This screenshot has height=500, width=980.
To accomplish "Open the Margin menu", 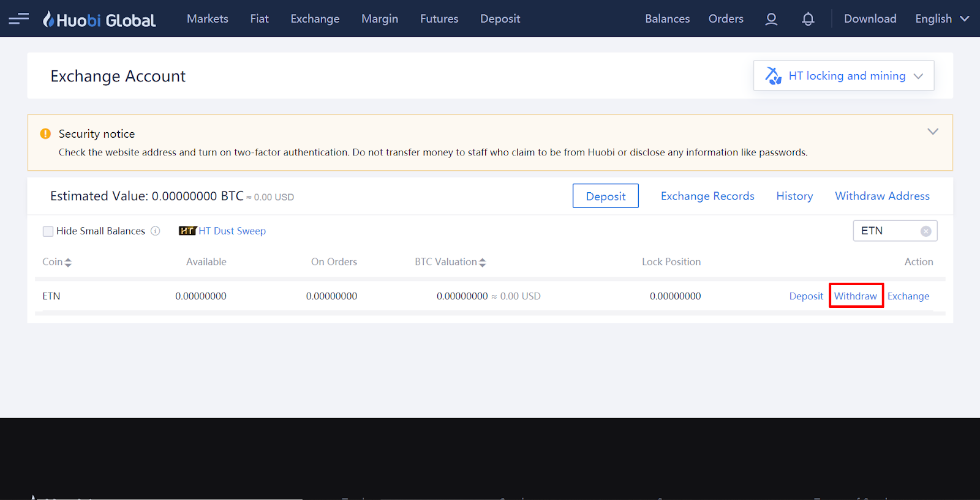I will click(380, 19).
